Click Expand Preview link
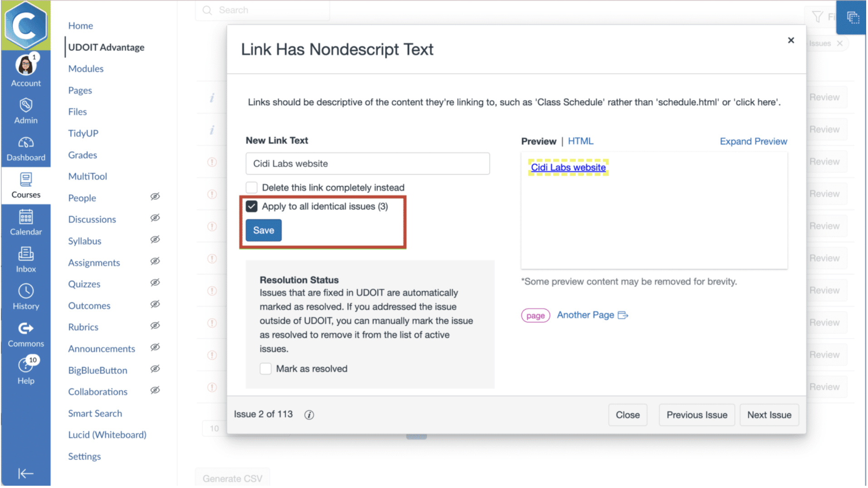This screenshot has height=488, width=868. [754, 142]
